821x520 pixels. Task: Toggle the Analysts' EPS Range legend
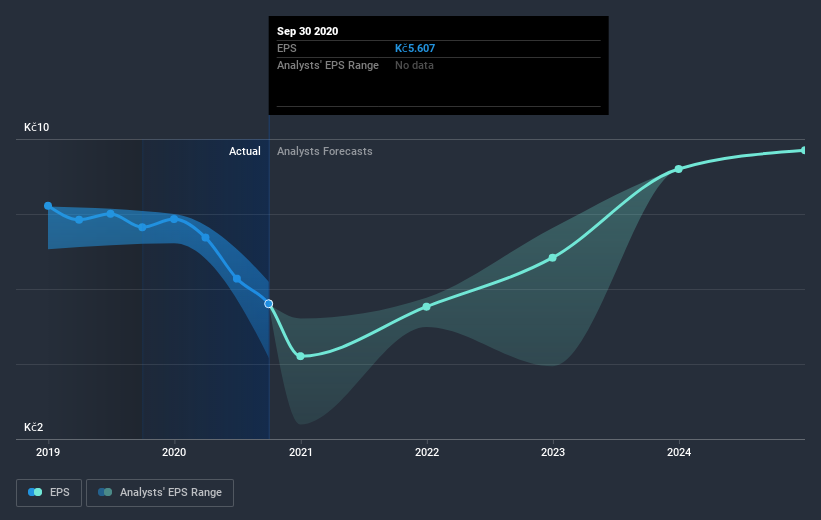click(160, 492)
